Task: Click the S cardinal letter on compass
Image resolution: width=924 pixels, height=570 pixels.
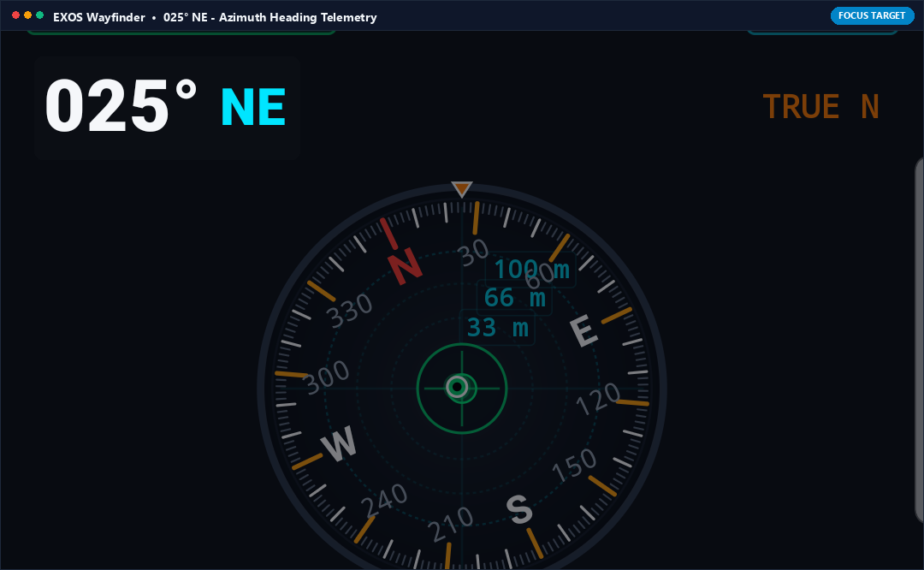Action: coord(519,509)
